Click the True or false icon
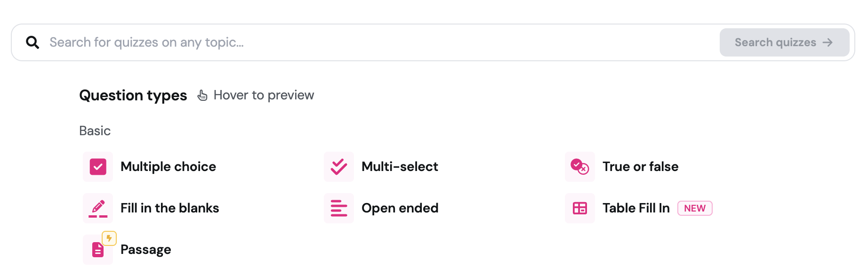Image resolution: width=868 pixels, height=277 pixels. [580, 167]
